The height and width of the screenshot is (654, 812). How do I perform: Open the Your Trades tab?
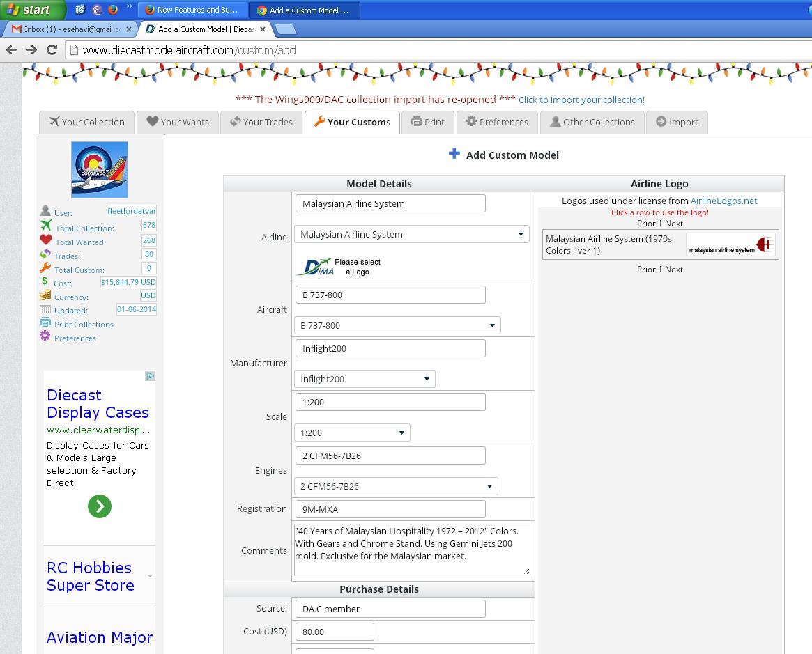click(x=261, y=122)
